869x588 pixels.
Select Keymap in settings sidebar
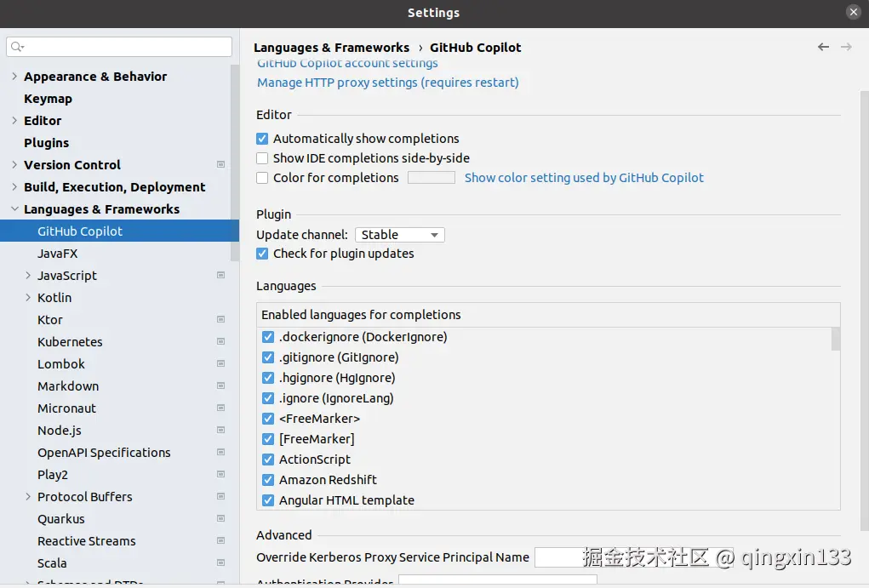pos(48,99)
